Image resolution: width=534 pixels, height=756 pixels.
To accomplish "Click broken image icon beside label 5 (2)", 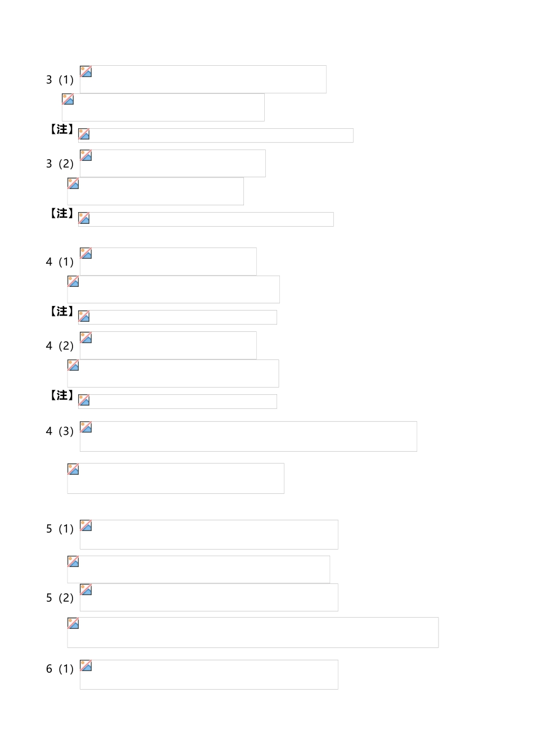I will click(x=86, y=589).
